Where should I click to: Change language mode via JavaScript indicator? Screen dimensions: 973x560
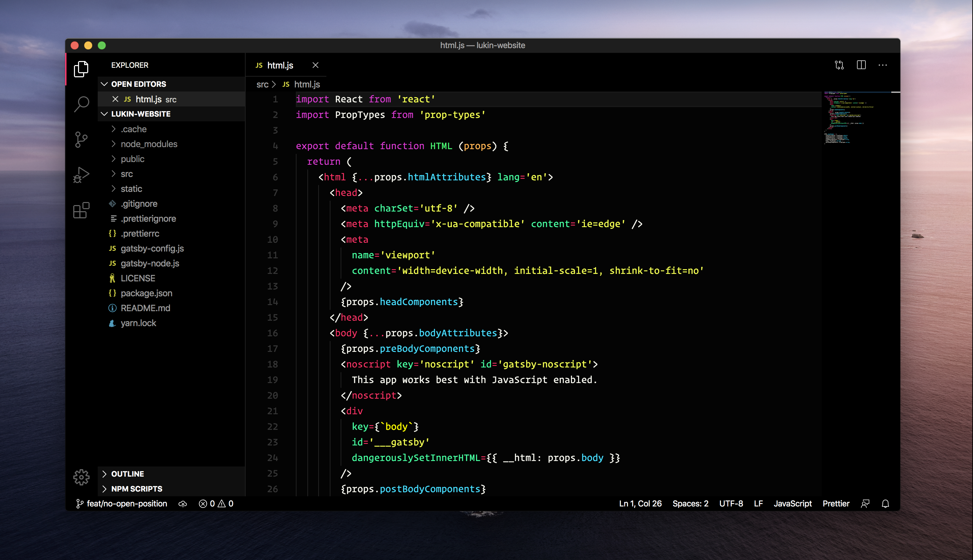793,503
